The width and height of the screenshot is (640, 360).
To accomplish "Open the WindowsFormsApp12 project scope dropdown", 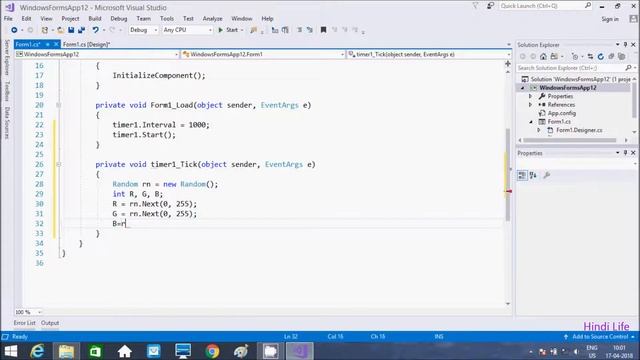I will tap(176, 54).
